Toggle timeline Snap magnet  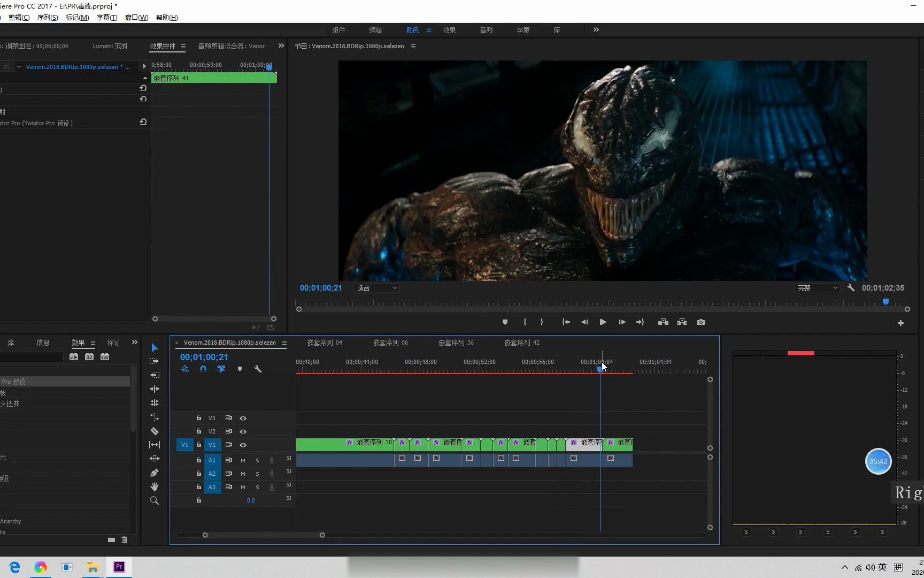coord(203,369)
